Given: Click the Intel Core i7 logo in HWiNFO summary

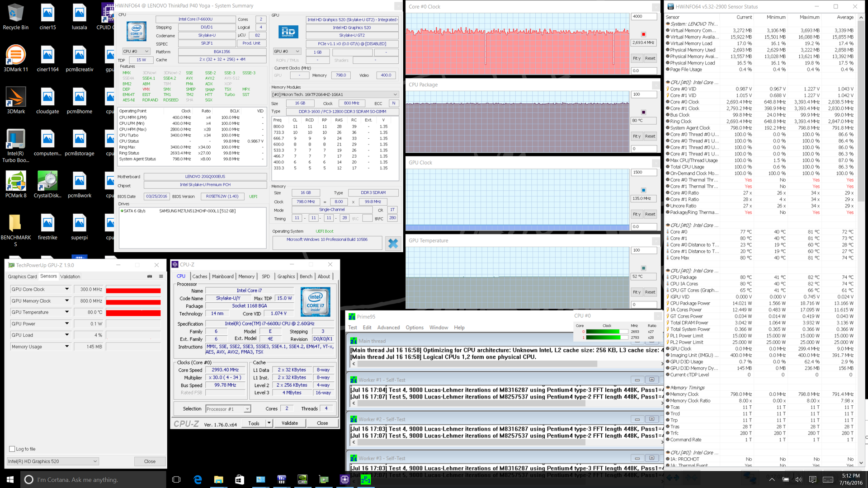Looking at the screenshot, I should [136, 32].
